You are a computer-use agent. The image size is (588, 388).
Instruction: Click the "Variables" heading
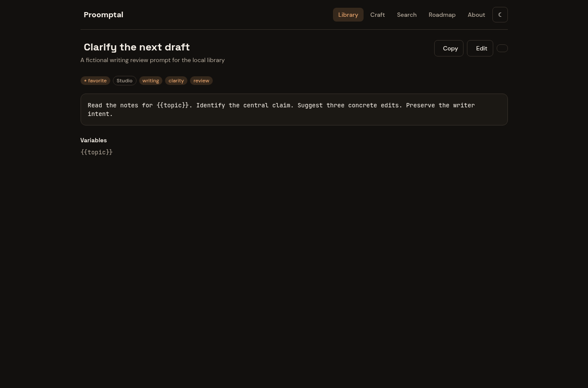(93, 140)
